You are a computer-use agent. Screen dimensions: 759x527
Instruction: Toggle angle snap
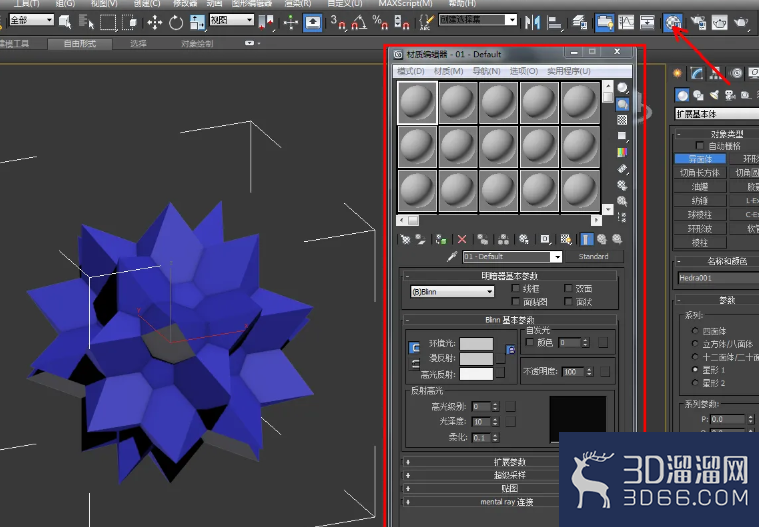tap(359, 22)
